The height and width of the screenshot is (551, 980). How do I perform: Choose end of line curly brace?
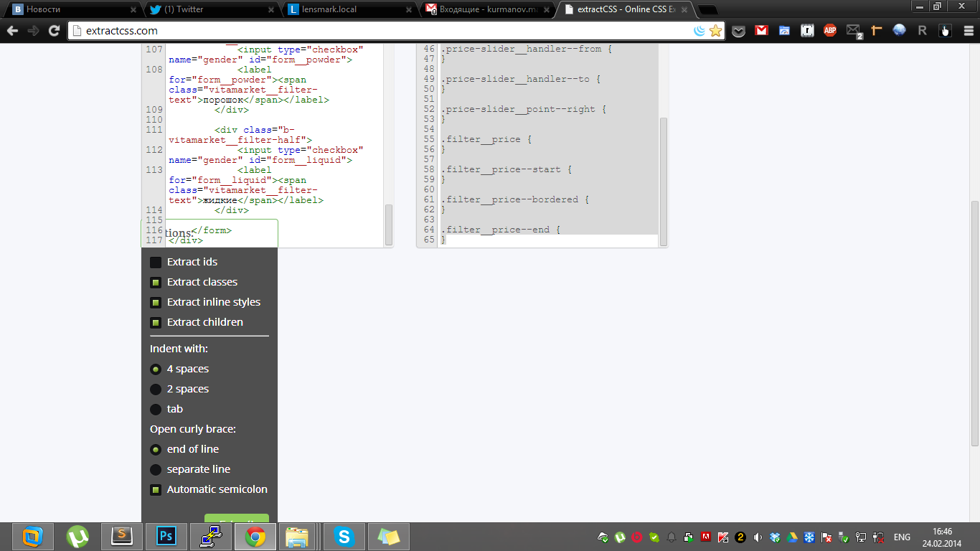pyautogui.click(x=156, y=450)
